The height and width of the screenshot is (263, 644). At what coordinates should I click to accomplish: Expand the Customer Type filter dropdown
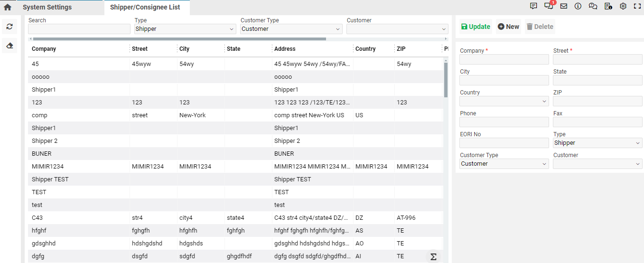point(291,29)
